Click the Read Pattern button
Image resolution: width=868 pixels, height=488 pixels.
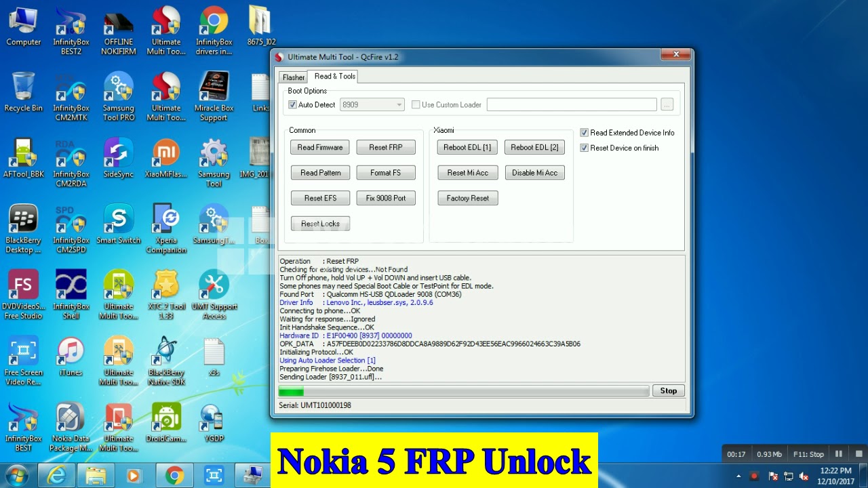(x=320, y=173)
